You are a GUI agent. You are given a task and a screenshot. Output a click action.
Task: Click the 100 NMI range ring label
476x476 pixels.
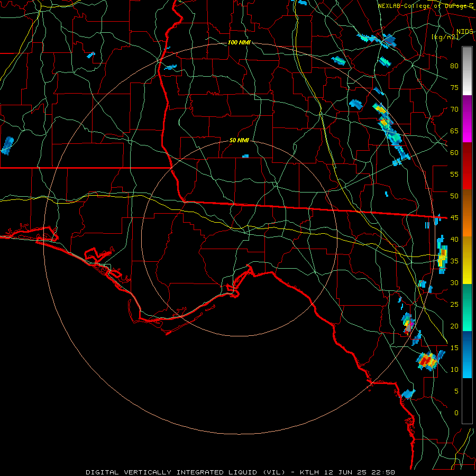pos(239,42)
